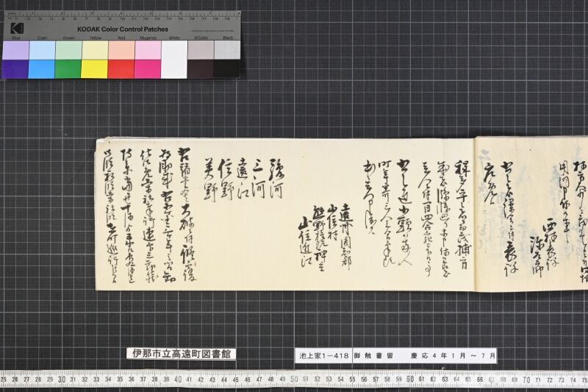Pick the pale cyan patch in top row
Image resolution: width=588 pixels, height=392 pixels.
coord(42,50)
